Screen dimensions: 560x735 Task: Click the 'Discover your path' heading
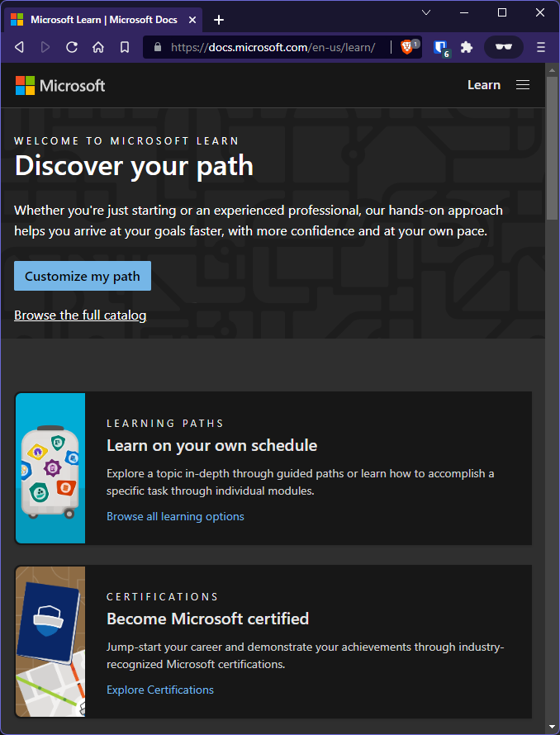point(134,166)
